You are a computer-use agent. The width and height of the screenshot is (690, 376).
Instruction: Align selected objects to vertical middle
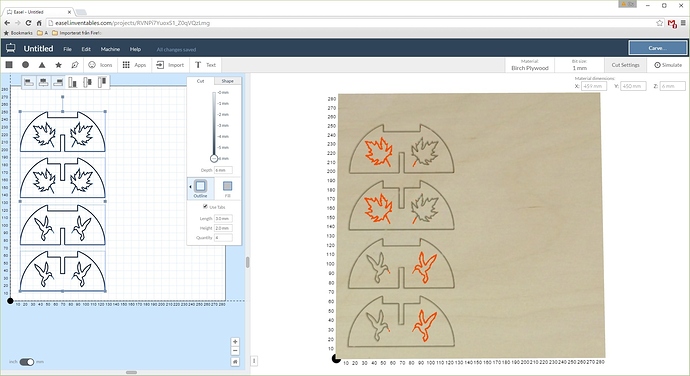88,82
